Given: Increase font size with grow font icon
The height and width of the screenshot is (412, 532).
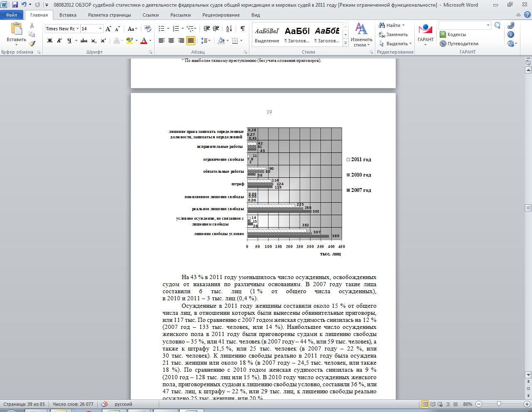Looking at the screenshot, I should tap(108, 29).
